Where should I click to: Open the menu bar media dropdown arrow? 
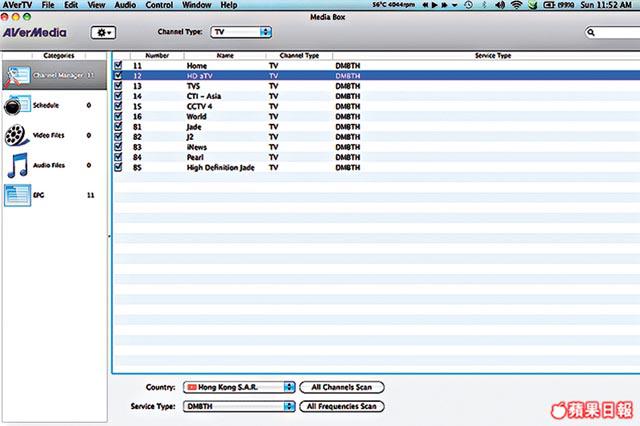[454, 5]
